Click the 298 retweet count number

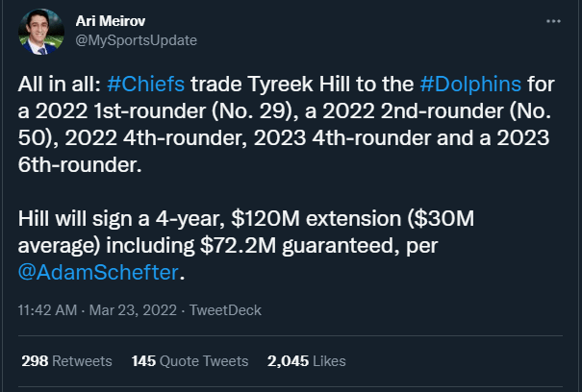35,361
